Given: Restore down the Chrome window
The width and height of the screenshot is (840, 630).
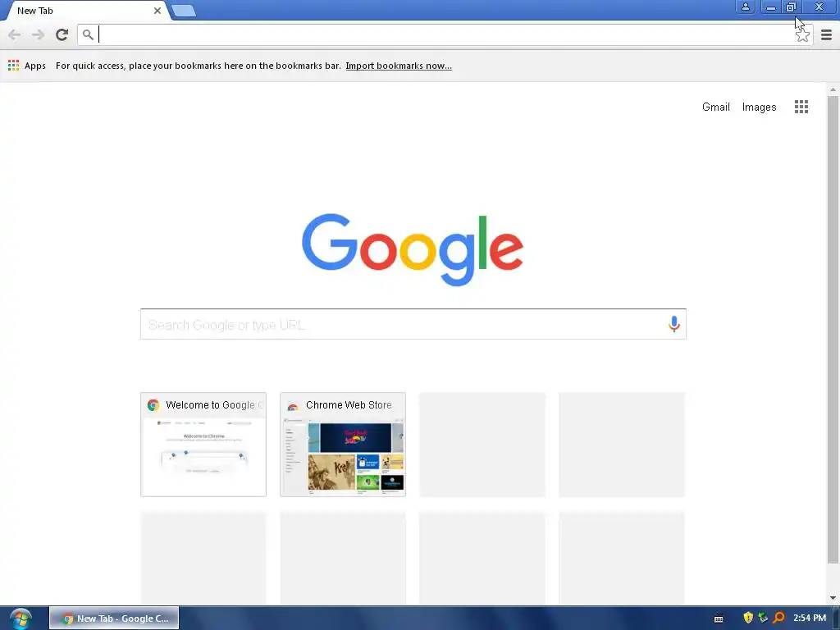Looking at the screenshot, I should (791, 7).
